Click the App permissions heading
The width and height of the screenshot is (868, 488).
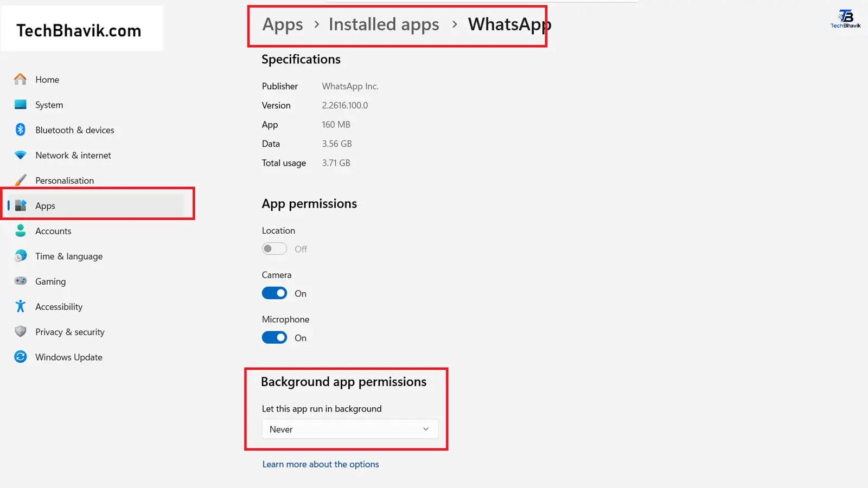click(309, 204)
